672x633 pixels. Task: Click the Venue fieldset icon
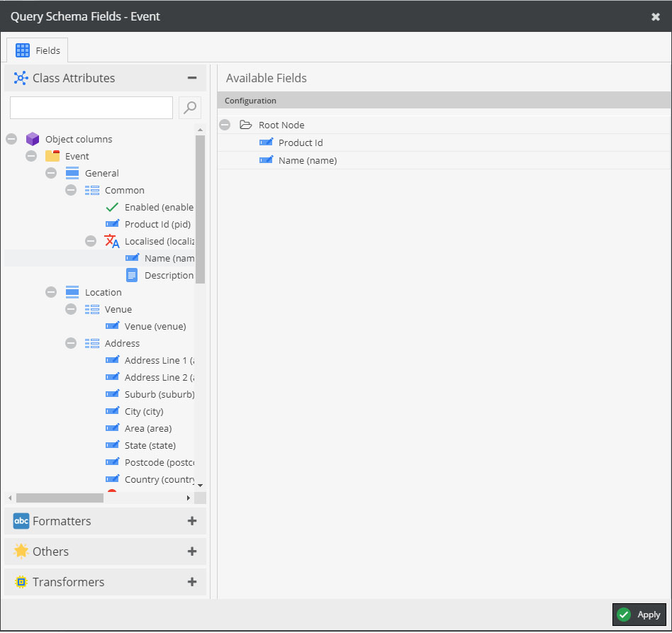pyautogui.click(x=92, y=310)
